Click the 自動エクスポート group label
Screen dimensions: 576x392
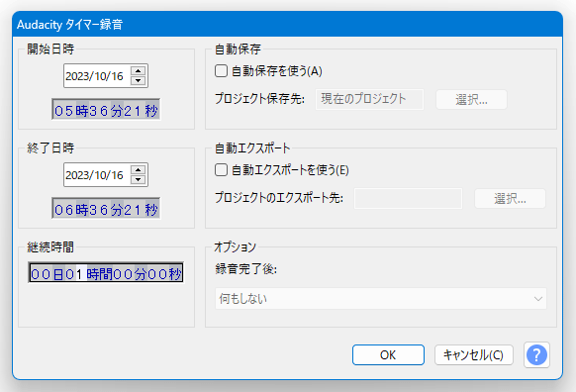[252, 148]
